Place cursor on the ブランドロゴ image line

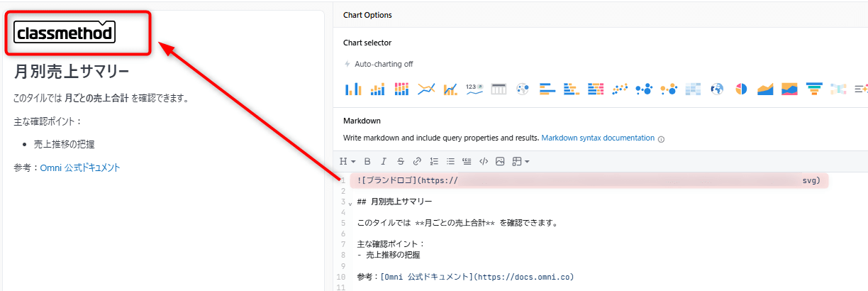(589, 181)
